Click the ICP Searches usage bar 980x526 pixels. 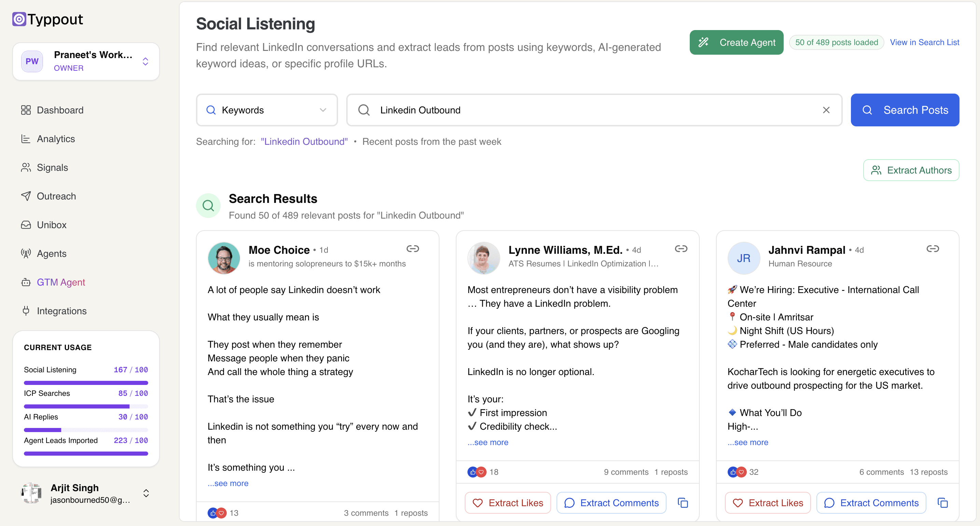(86, 406)
